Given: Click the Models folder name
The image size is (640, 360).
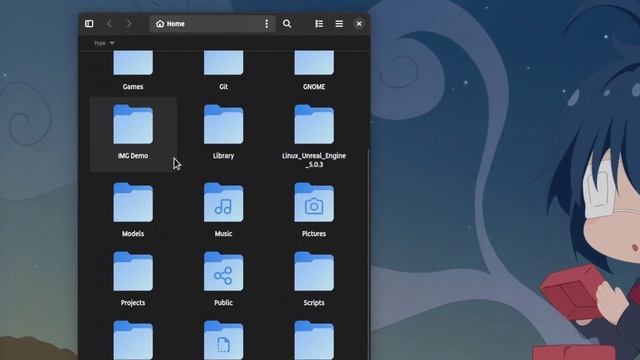Looking at the screenshot, I should [x=133, y=233].
